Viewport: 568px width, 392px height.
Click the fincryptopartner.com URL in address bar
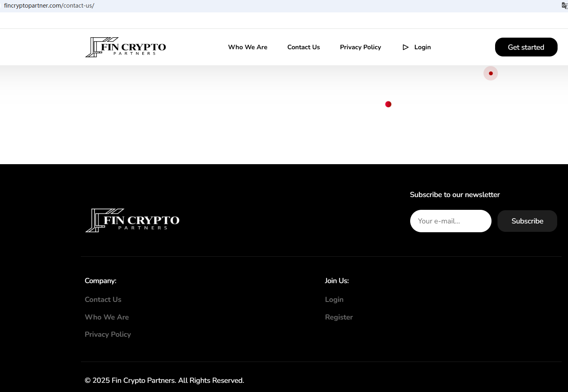pyautogui.click(x=49, y=6)
